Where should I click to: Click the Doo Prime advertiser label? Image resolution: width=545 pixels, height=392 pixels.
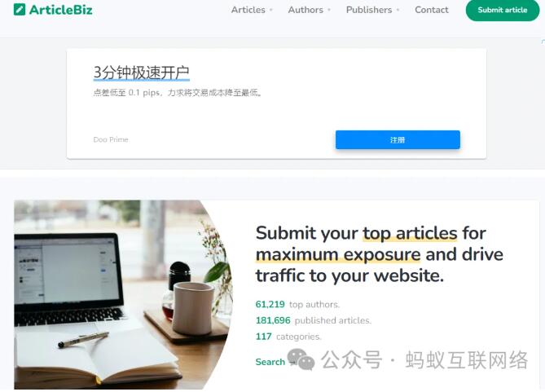(111, 139)
